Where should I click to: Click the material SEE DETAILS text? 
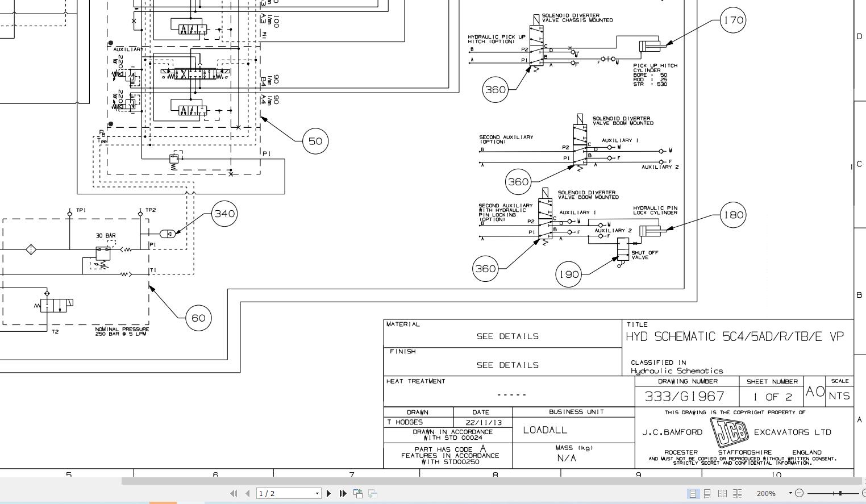tap(507, 336)
